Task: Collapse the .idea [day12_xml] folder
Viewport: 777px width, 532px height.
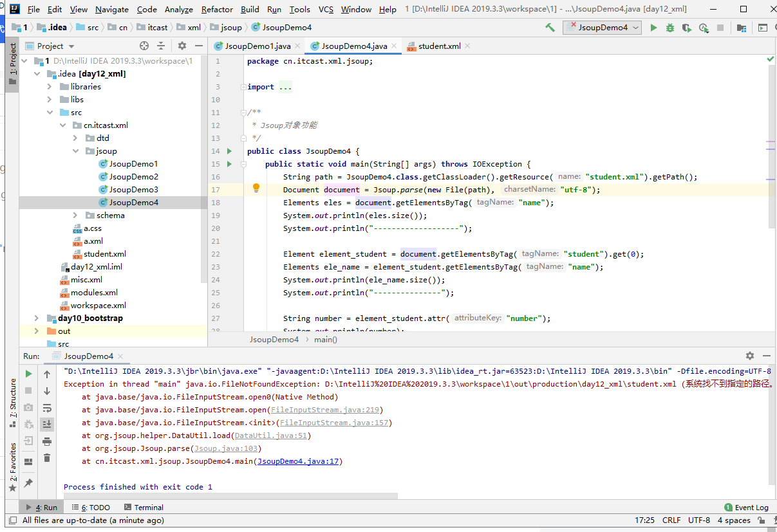Action: point(38,74)
